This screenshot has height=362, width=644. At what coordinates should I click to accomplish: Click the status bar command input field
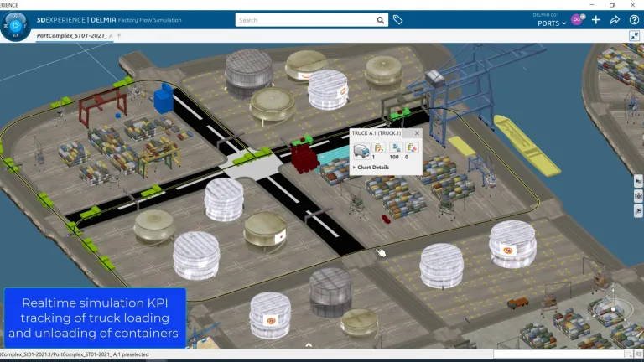(558, 354)
